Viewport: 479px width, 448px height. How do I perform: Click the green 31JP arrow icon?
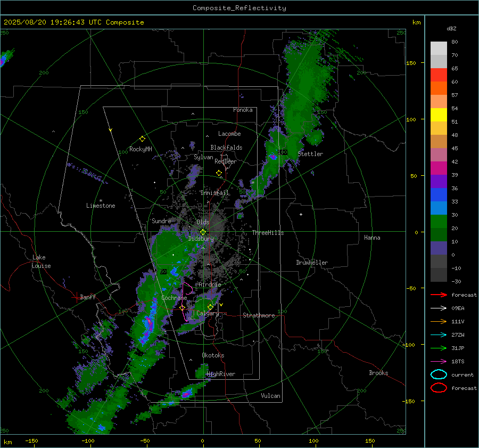(439, 348)
